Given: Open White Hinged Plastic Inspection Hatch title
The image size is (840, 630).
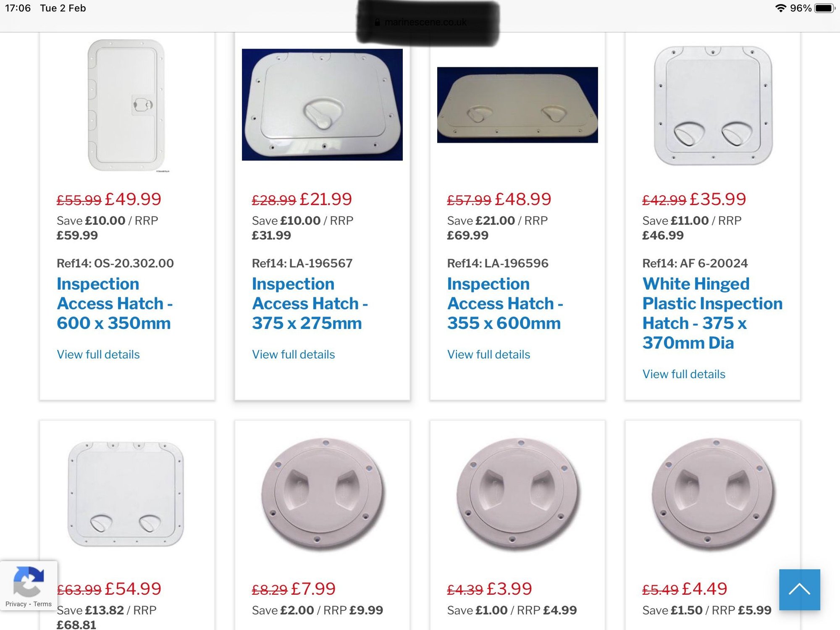Looking at the screenshot, I should click(713, 313).
